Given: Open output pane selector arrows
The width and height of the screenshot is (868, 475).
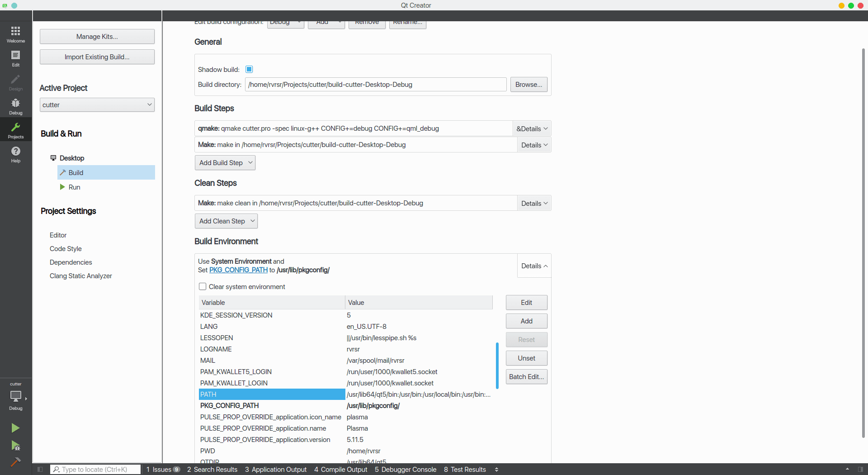Looking at the screenshot, I should [x=496, y=470].
